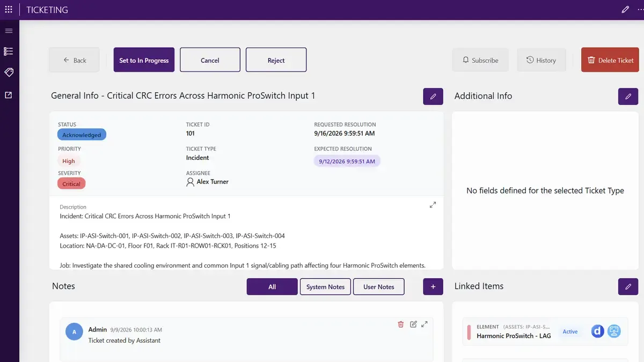Edit the General Info section
This screenshot has height=362, width=644.
click(x=433, y=96)
